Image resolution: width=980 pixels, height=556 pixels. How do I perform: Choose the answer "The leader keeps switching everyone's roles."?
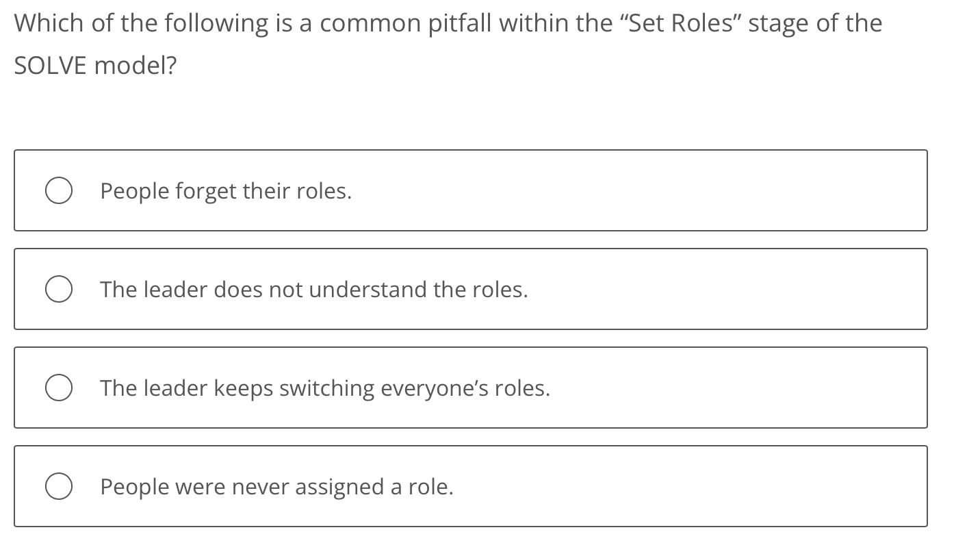[x=324, y=387]
